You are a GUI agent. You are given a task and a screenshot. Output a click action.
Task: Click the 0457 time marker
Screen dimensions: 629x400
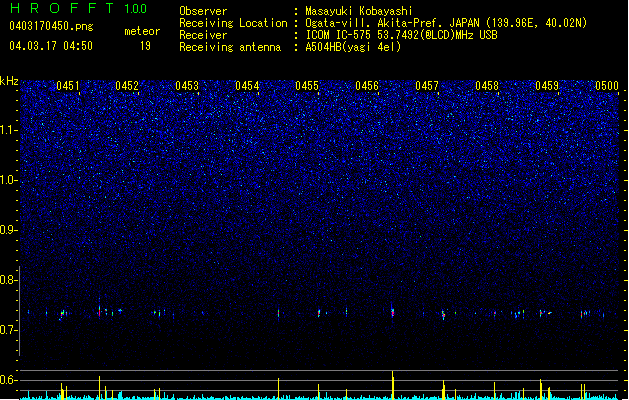pos(427,86)
